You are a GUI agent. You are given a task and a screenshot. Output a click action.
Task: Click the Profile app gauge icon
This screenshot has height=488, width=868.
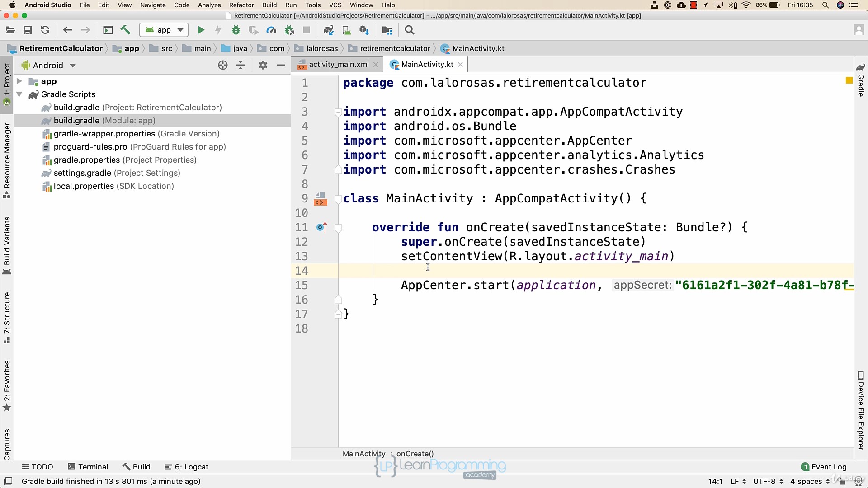coord(271,30)
